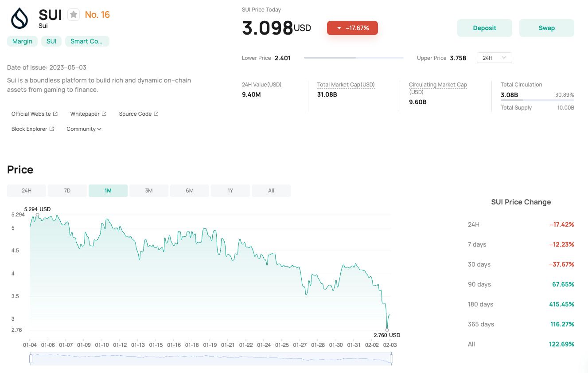
Task: Click the Smart Co... tag
Action: (x=87, y=41)
